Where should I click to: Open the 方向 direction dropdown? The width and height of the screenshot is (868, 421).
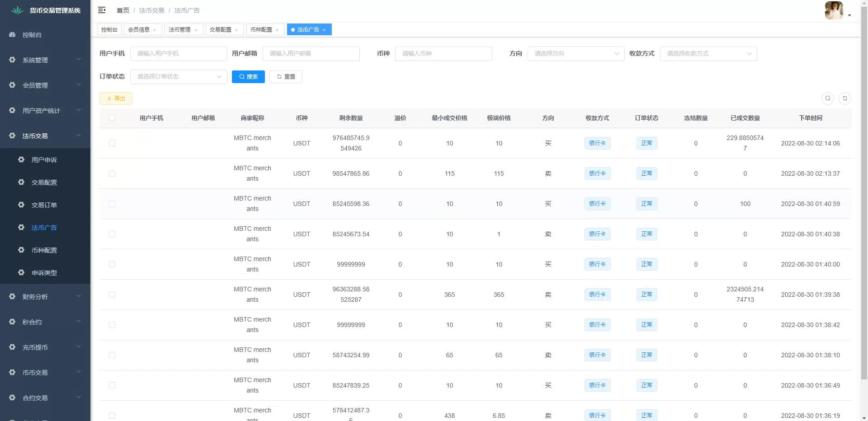[x=576, y=54]
